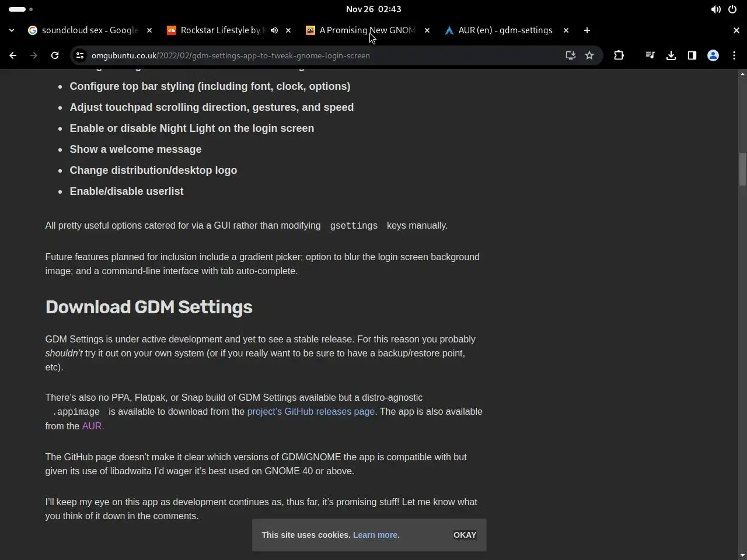
Task: Open the Extensions puzzle icon
Action: pyautogui.click(x=619, y=55)
